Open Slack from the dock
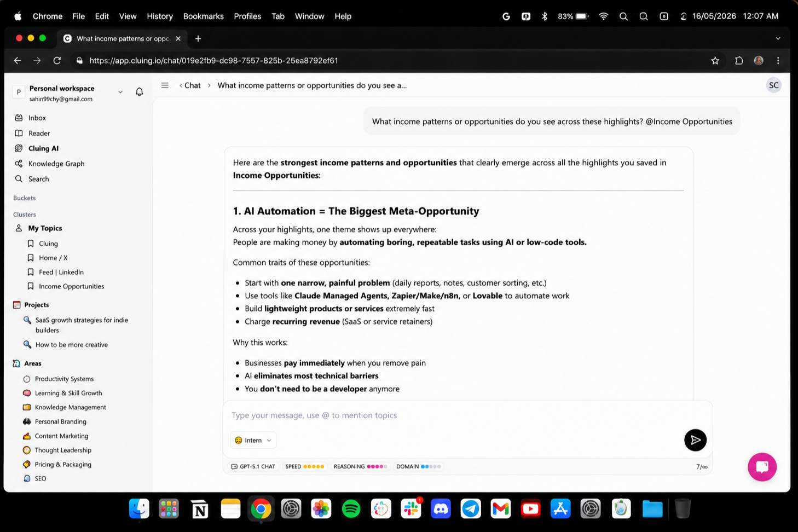The width and height of the screenshot is (798, 532). pyautogui.click(x=410, y=509)
